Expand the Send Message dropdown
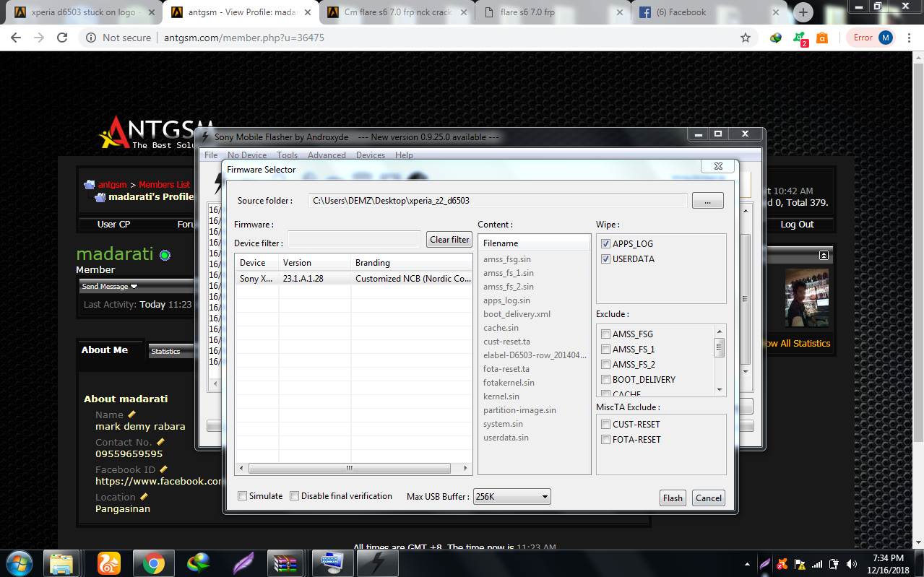 [110, 287]
